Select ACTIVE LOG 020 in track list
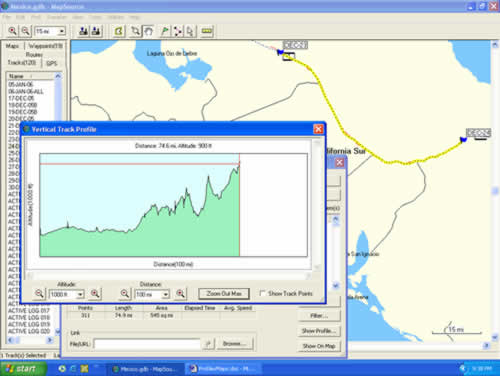Screen dimensions: 500x376 click(29, 331)
